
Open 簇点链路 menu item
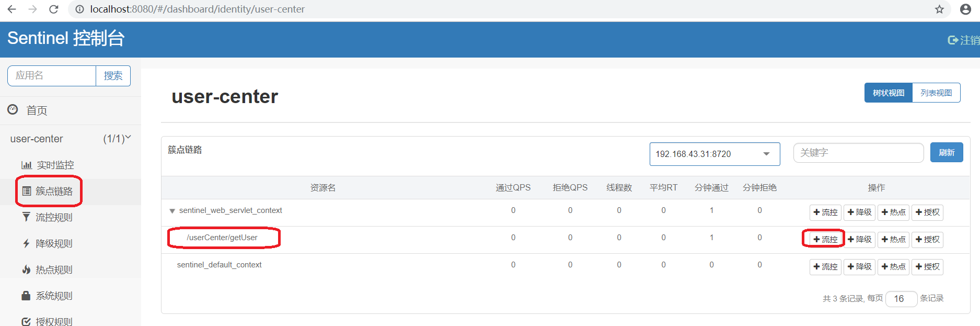click(x=54, y=191)
